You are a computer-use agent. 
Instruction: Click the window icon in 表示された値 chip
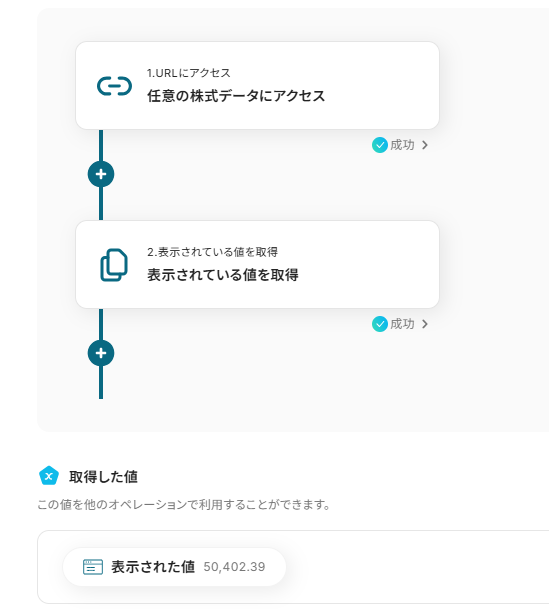tap(93, 567)
